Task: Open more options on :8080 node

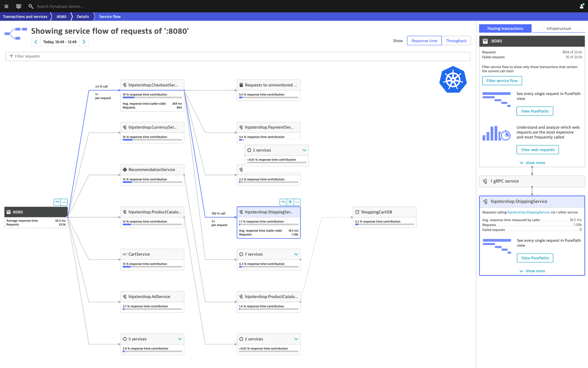Action: pyautogui.click(x=64, y=202)
